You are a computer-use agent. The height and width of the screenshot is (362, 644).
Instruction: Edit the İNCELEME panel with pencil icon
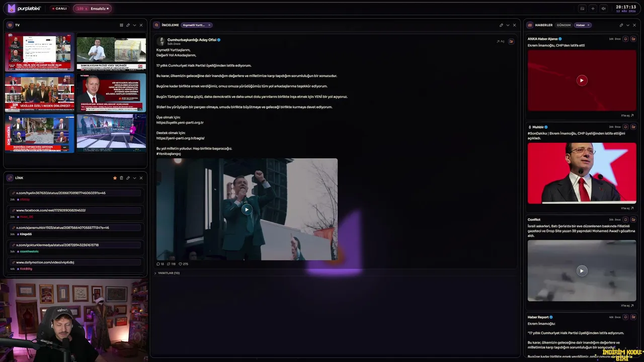[x=501, y=25]
